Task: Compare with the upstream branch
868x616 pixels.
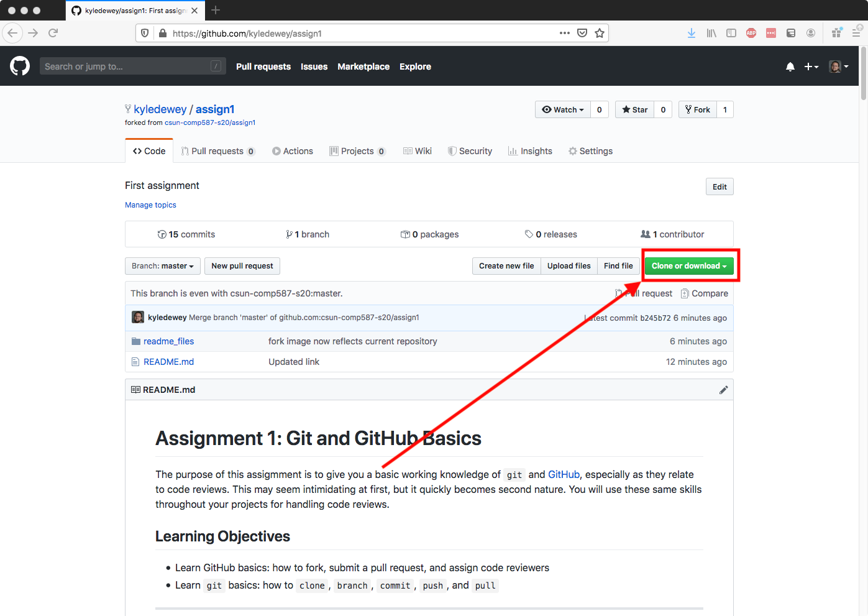Action: click(x=704, y=293)
